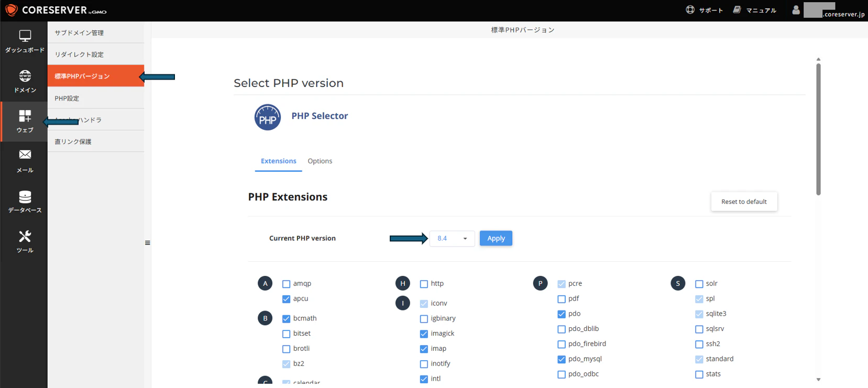This screenshot has height=388, width=868.
Task: Click Reset to default button
Action: [x=744, y=202]
